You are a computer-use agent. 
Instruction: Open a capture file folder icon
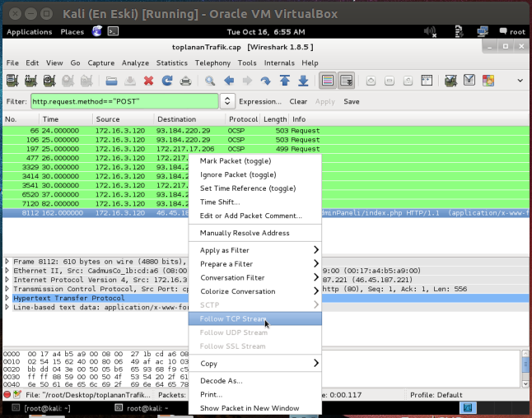(x=111, y=81)
